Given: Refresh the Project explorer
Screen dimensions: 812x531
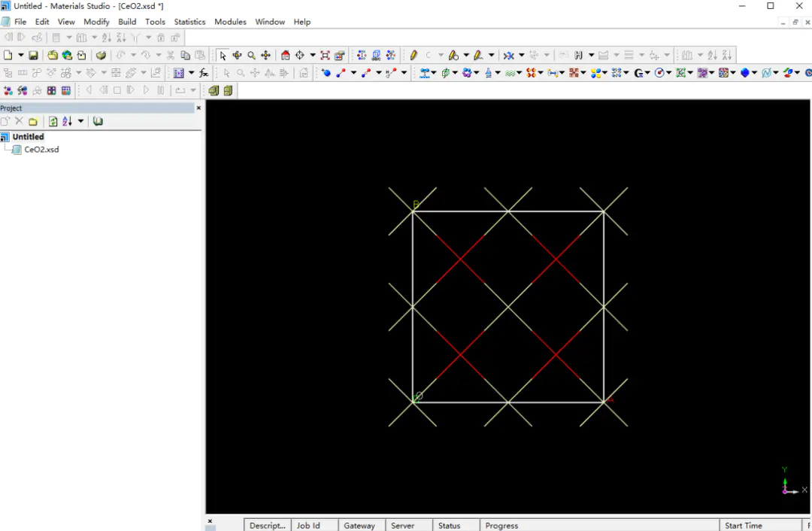Looking at the screenshot, I should click(x=53, y=122).
